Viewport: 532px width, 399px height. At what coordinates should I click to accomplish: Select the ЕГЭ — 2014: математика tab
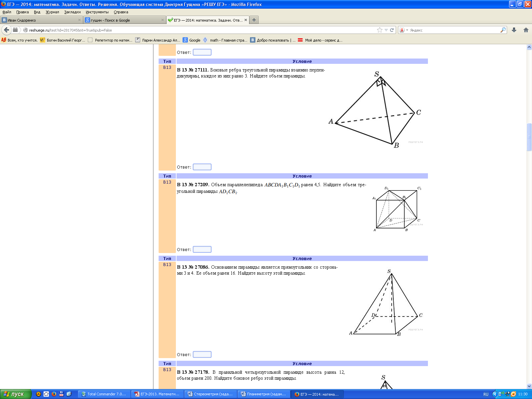[x=208, y=20]
